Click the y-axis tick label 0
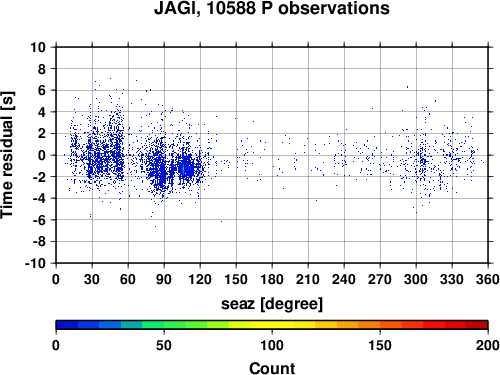The width and height of the screenshot is (500, 375). [x=42, y=155]
